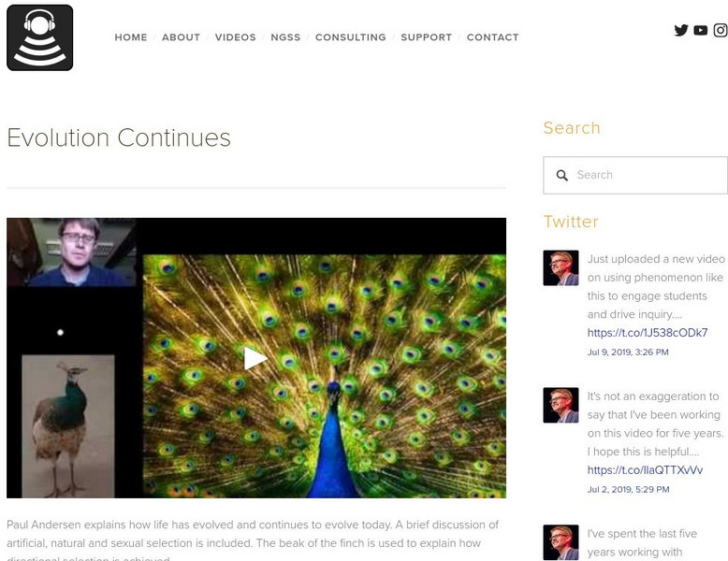Click the second tweet's profile avatar

pos(561,405)
